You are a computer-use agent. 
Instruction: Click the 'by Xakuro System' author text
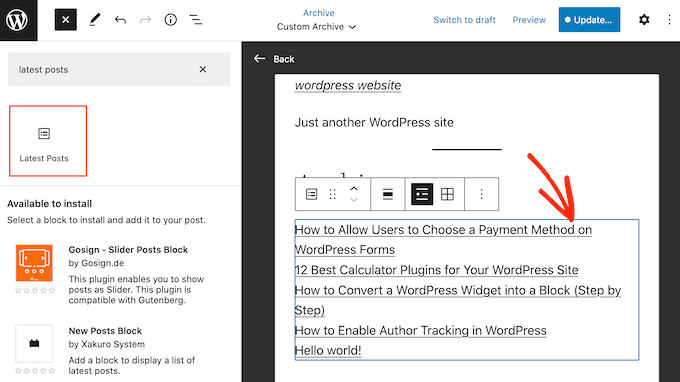(x=107, y=344)
